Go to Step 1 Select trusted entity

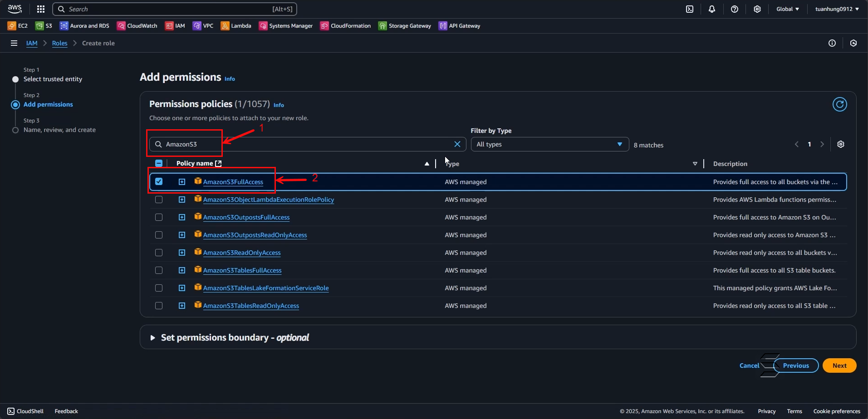(x=53, y=79)
